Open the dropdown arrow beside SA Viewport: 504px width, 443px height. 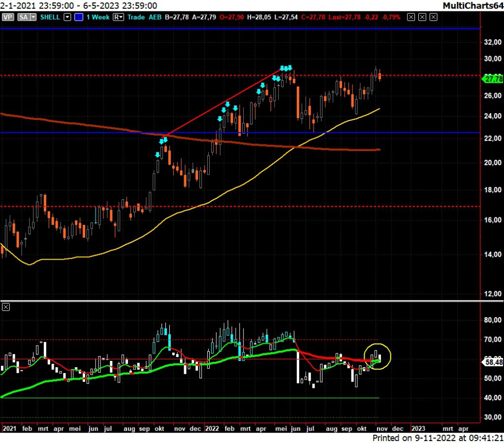(x=33, y=17)
